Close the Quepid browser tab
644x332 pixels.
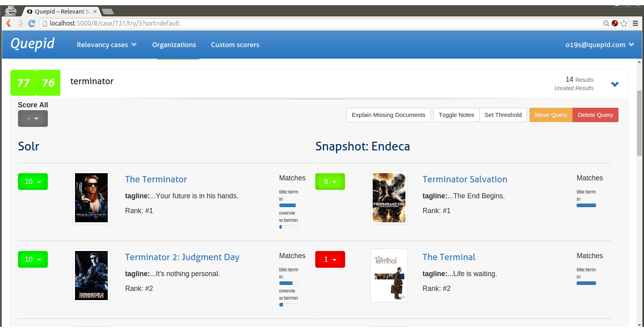click(95, 12)
